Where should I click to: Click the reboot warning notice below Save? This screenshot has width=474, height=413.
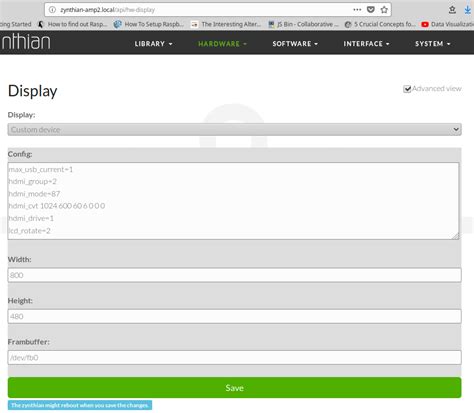click(80, 405)
